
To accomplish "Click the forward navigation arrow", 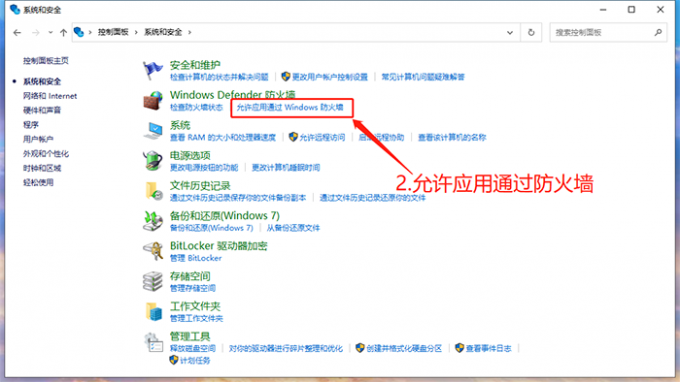I will [x=36, y=33].
